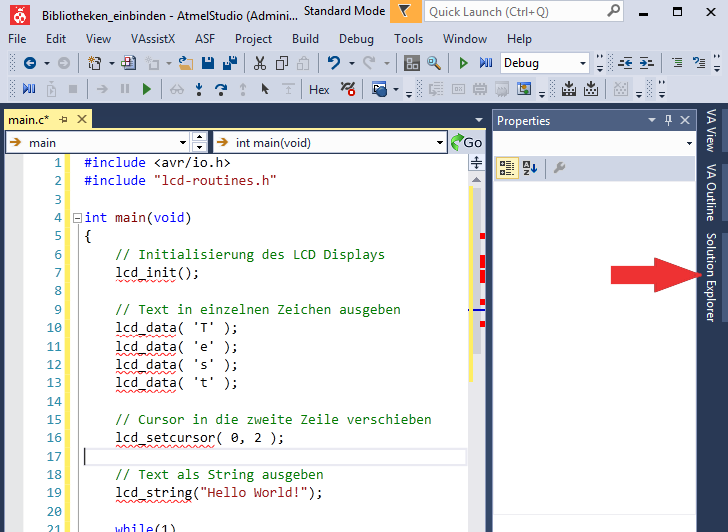
Task: Click the first download-to-chip icon
Action: 569,89
